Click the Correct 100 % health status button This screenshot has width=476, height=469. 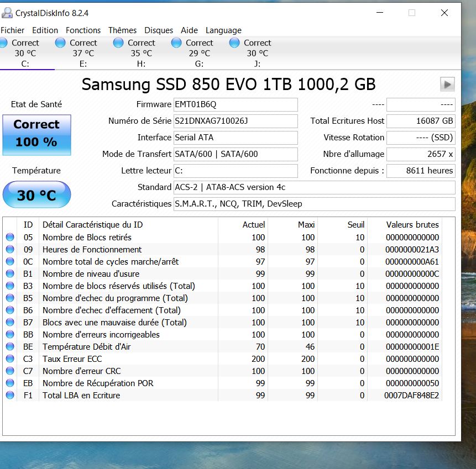36,135
